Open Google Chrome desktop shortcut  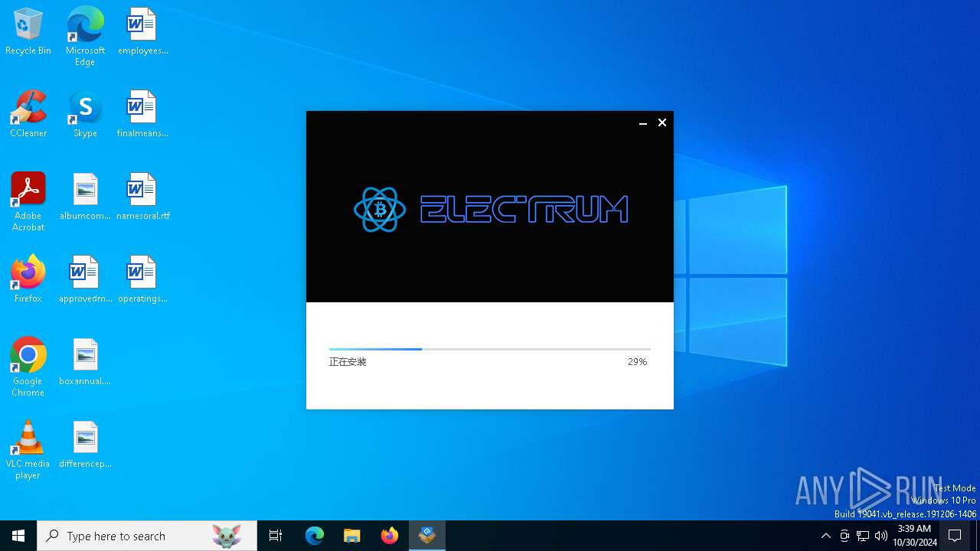tap(28, 367)
